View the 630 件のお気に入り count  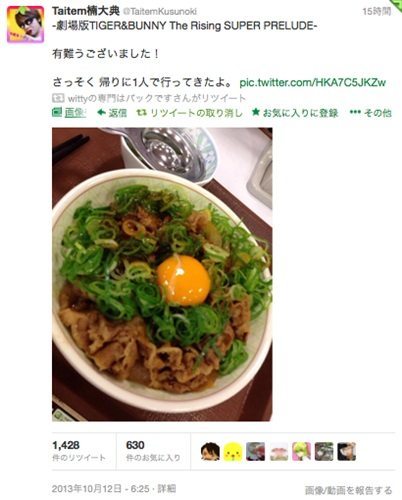tap(153, 451)
